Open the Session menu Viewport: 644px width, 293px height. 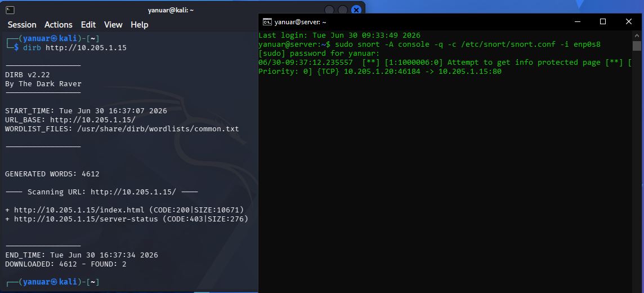pos(22,25)
